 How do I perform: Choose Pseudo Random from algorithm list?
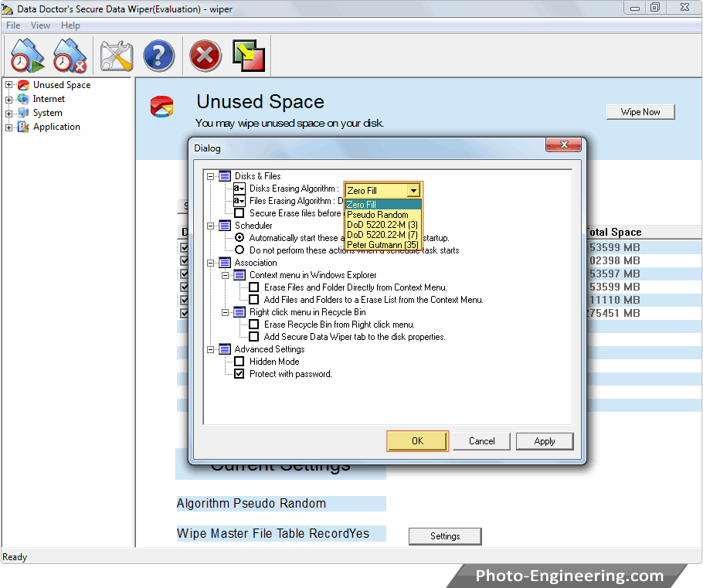click(383, 214)
